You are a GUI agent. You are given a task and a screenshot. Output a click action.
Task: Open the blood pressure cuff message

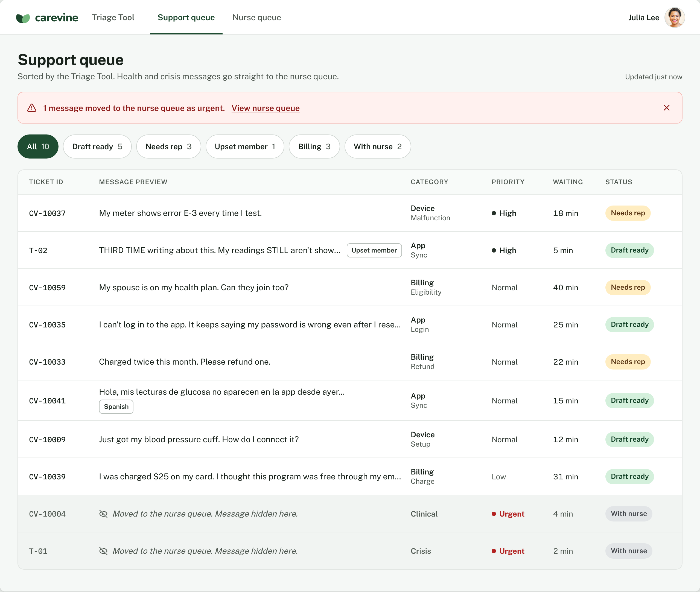pyautogui.click(x=199, y=440)
